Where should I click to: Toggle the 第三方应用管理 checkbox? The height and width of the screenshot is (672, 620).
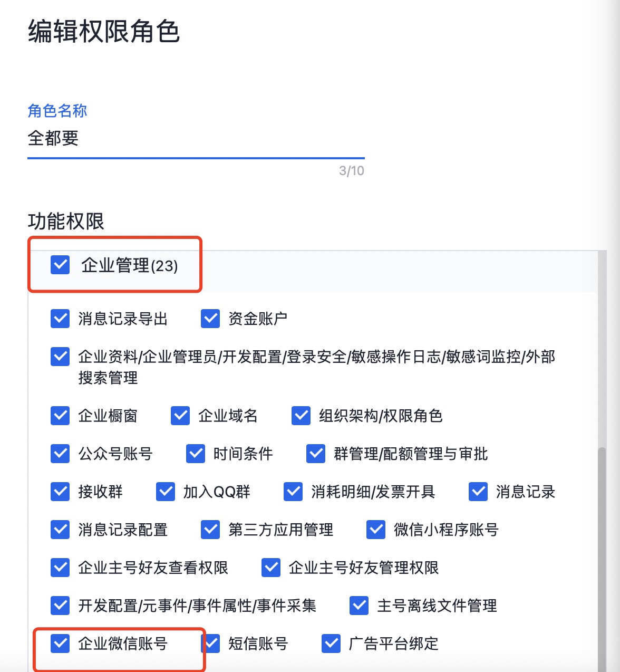[x=210, y=530]
